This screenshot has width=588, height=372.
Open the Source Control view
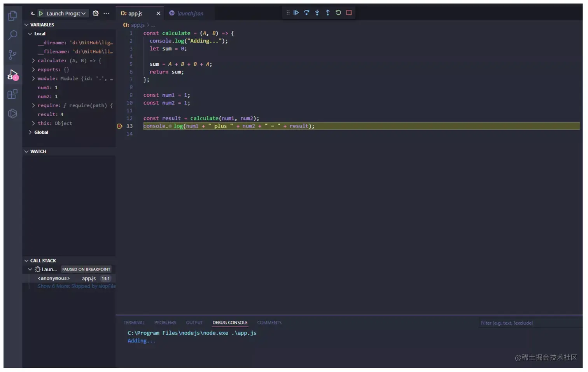[12, 55]
